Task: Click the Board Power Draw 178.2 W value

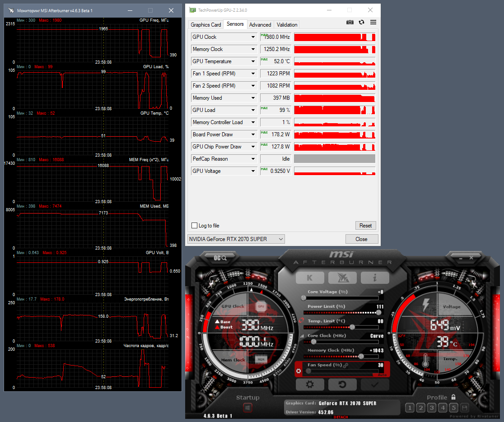Action: (x=275, y=134)
